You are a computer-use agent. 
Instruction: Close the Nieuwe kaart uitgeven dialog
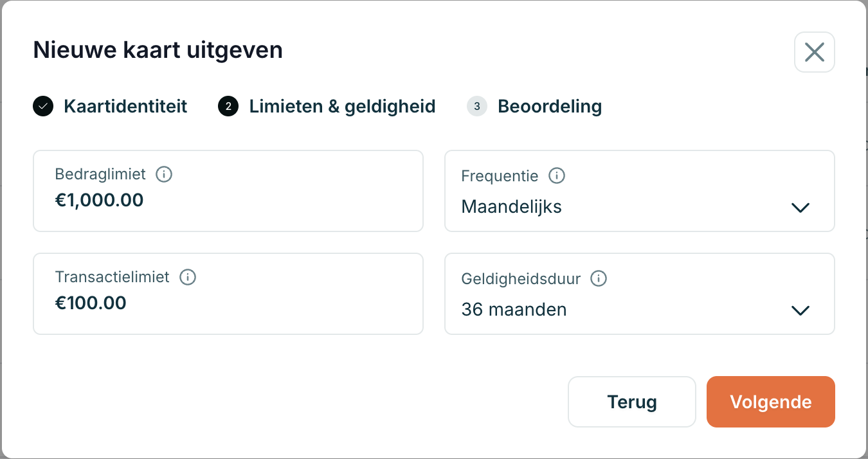815,52
